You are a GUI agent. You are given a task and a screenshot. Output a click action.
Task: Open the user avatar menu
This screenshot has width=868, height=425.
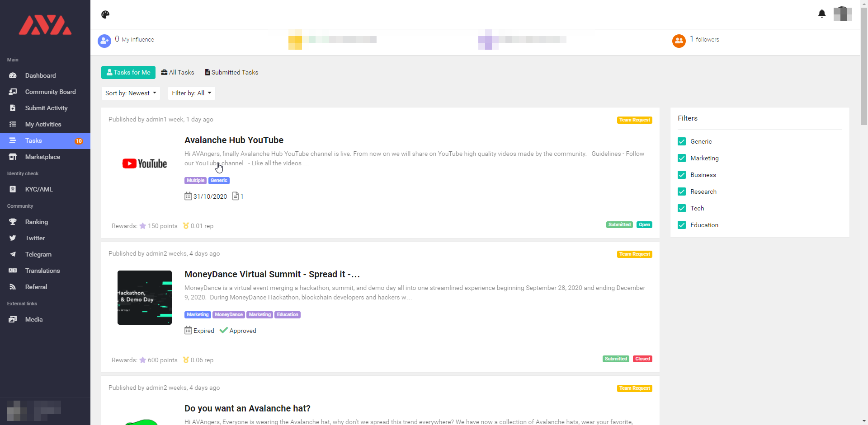click(842, 14)
